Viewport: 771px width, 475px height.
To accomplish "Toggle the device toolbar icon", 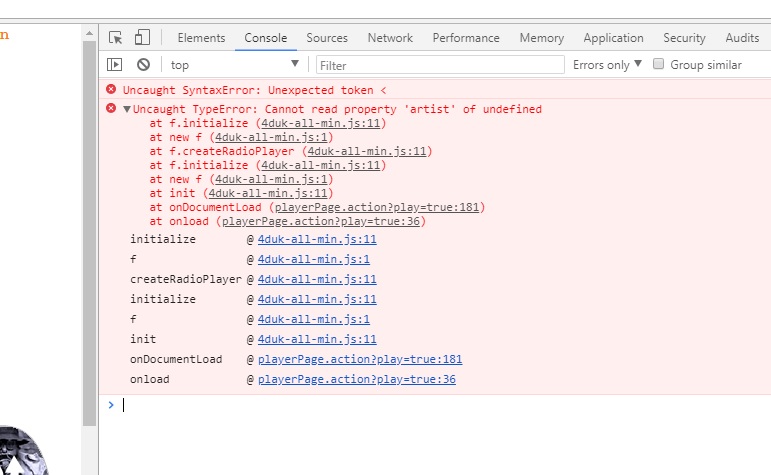I will coord(142,38).
